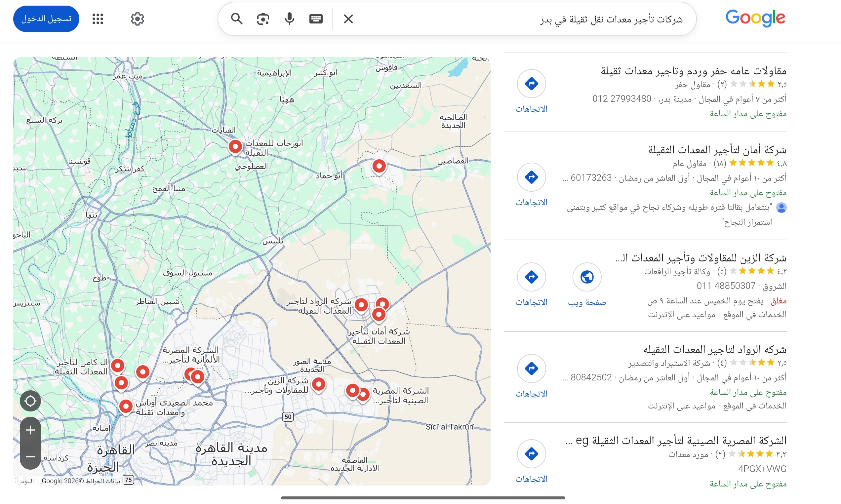841x504 pixels.
Task: Select map pin near القصاصين road
Action: pyautogui.click(x=379, y=167)
